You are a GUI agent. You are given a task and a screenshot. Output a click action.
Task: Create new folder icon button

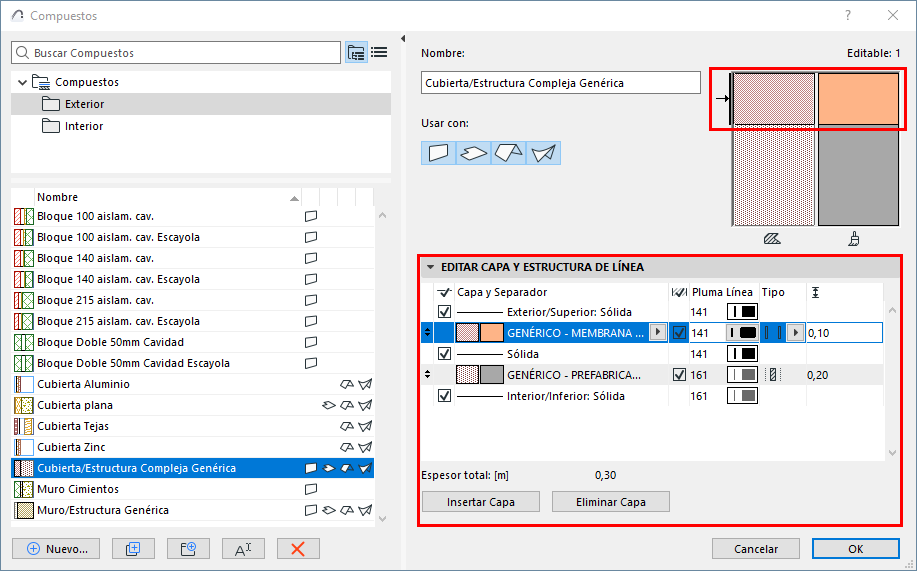tap(188, 549)
